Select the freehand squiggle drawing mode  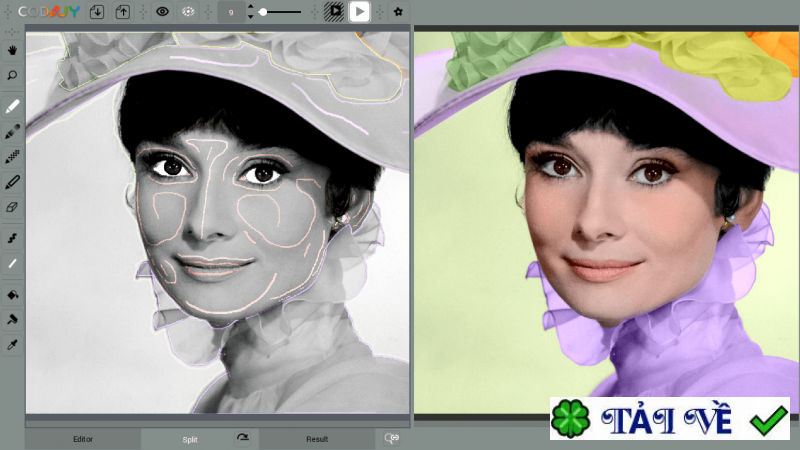click(12, 238)
